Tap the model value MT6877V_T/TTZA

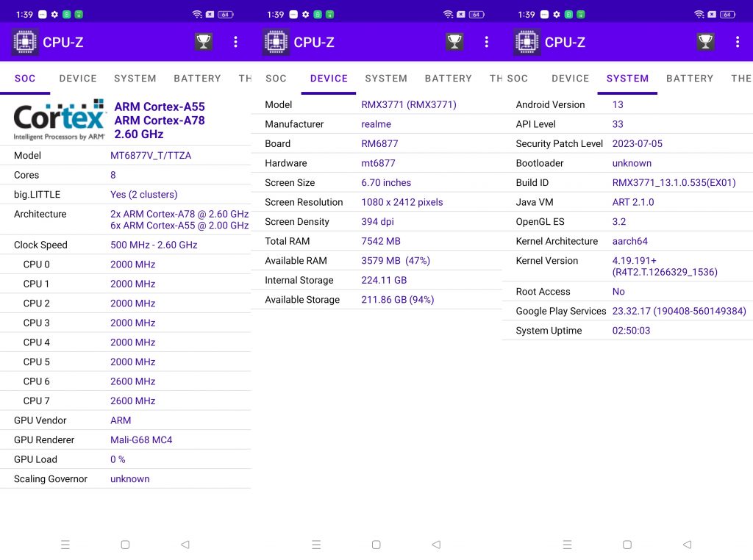tap(151, 156)
